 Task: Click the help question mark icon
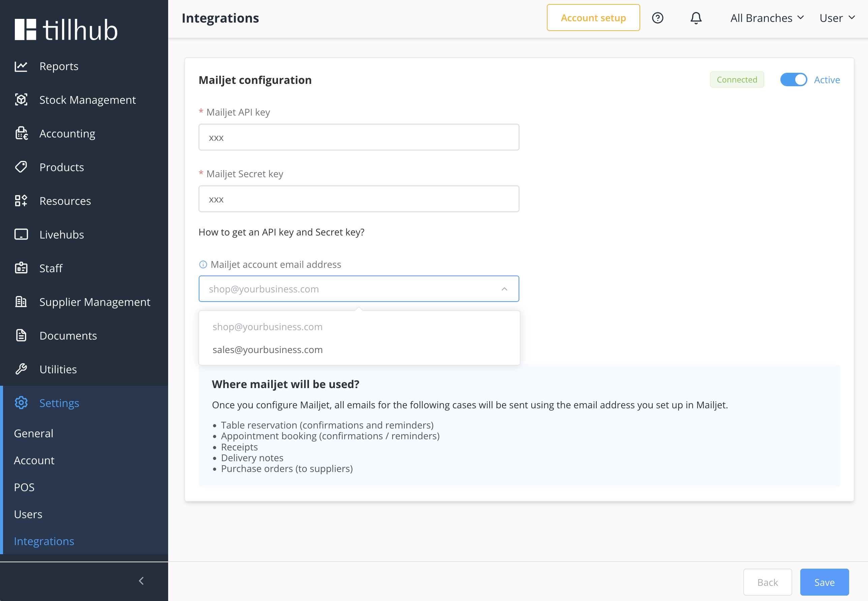[x=657, y=18]
